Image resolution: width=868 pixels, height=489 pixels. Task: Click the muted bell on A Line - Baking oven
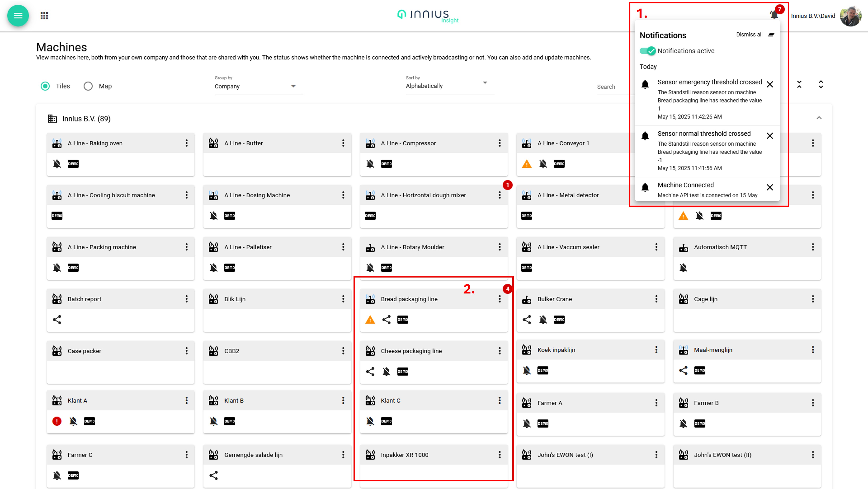(x=57, y=164)
